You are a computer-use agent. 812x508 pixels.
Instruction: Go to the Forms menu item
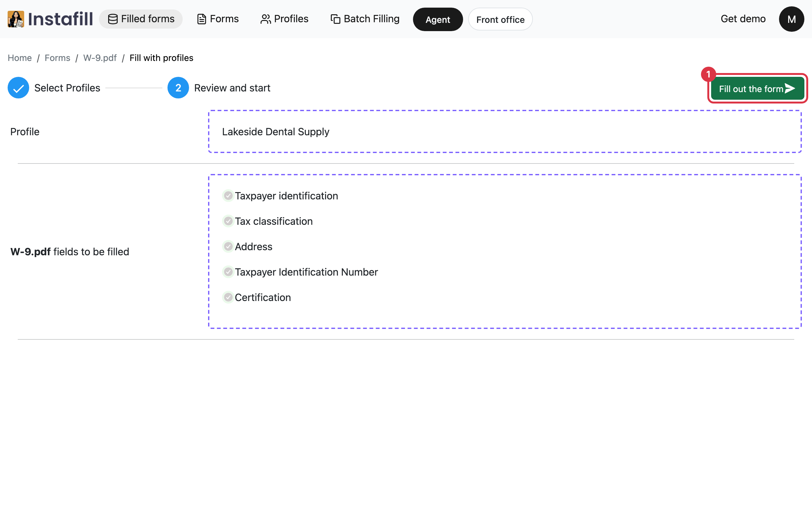click(x=218, y=19)
